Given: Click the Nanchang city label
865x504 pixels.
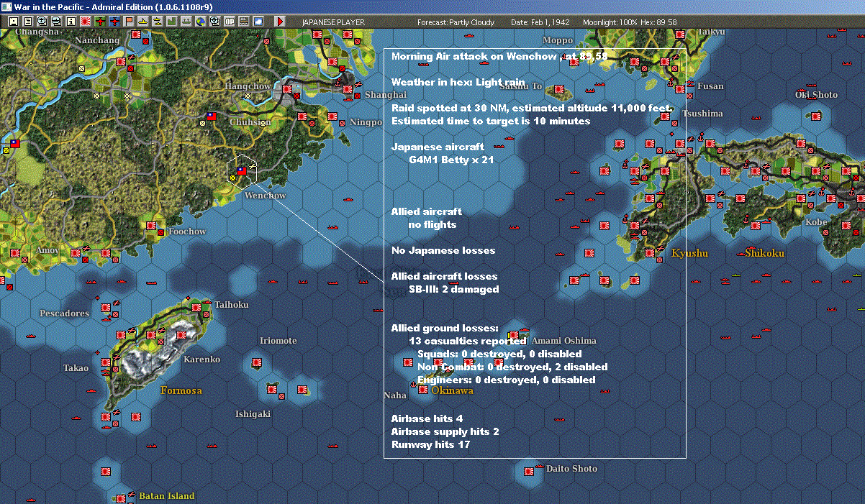Looking at the screenshot, I should [97, 41].
